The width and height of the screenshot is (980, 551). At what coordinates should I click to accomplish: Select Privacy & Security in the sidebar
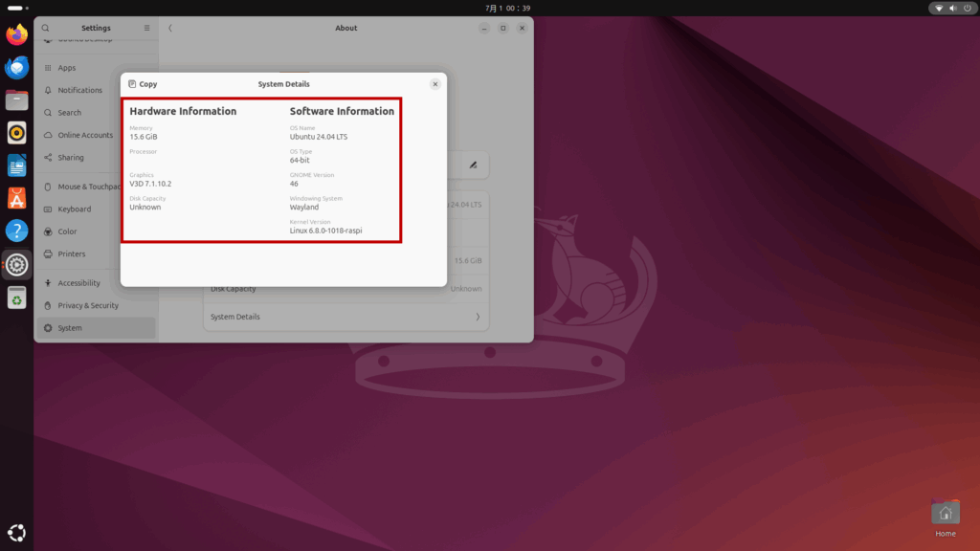pyautogui.click(x=87, y=305)
